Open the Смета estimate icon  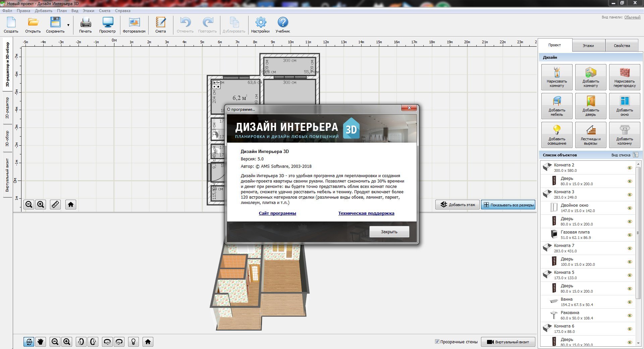161,25
